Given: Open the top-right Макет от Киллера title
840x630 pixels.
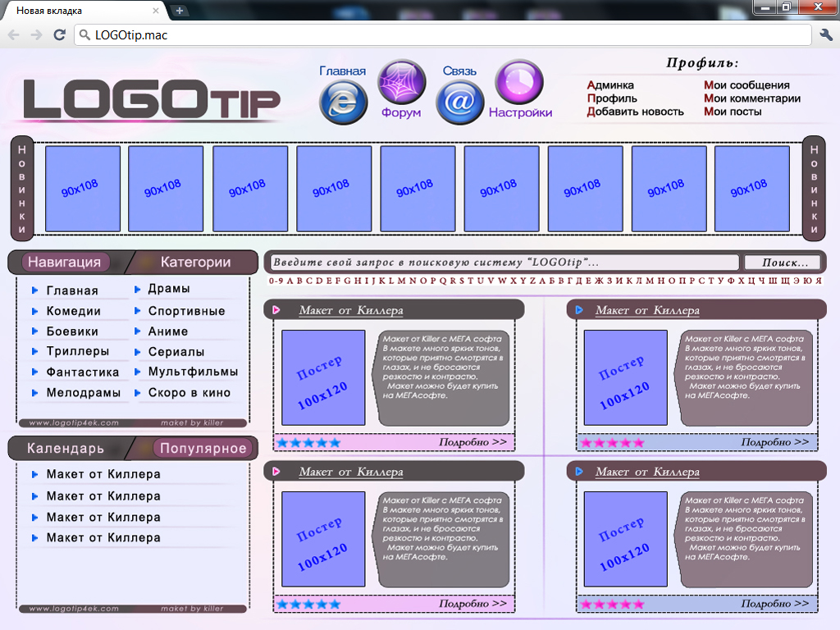Looking at the screenshot, I should (x=647, y=310).
